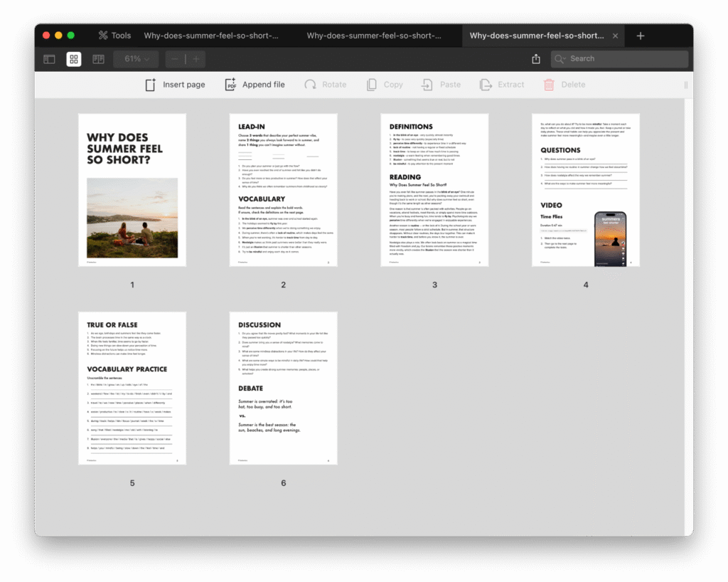728x582 pixels.
Task: Open the Tools menu
Action: pos(114,36)
